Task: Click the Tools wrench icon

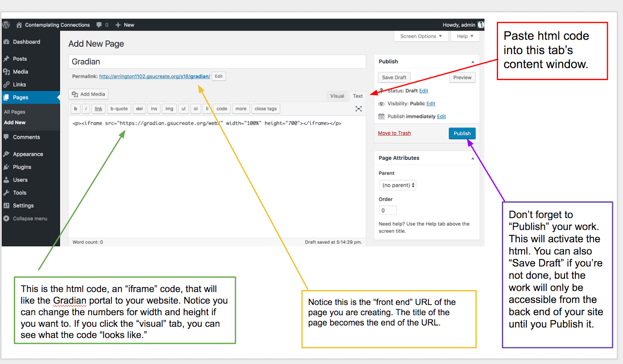Action: click(x=6, y=192)
